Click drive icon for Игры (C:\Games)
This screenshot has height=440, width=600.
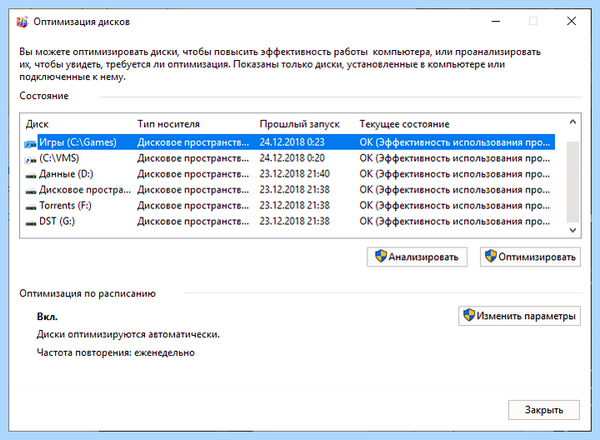tap(31, 144)
